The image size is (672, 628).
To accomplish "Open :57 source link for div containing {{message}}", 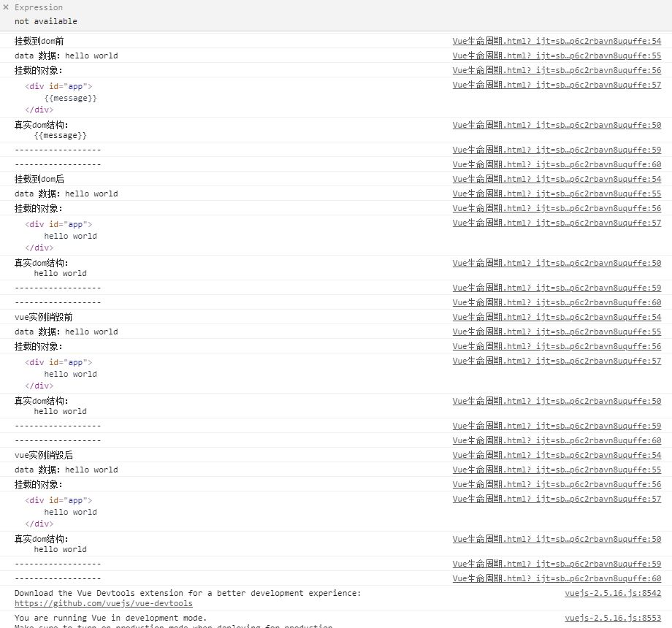I will 557,85.
